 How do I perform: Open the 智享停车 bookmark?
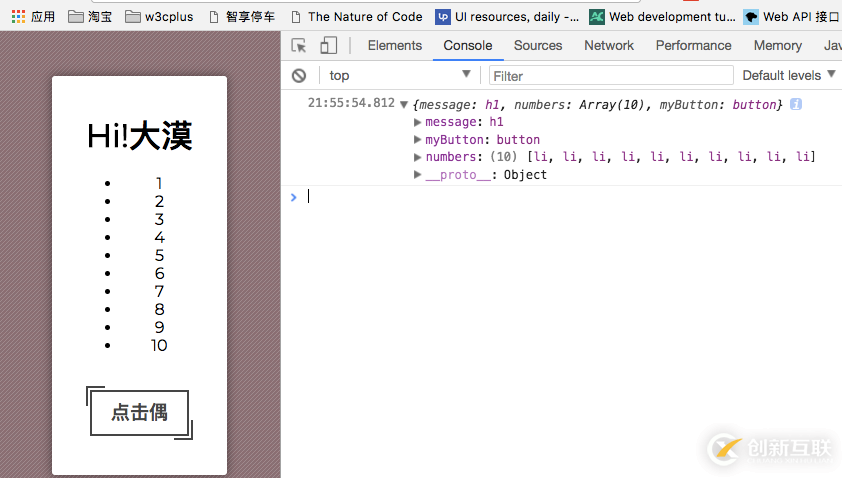coord(242,17)
